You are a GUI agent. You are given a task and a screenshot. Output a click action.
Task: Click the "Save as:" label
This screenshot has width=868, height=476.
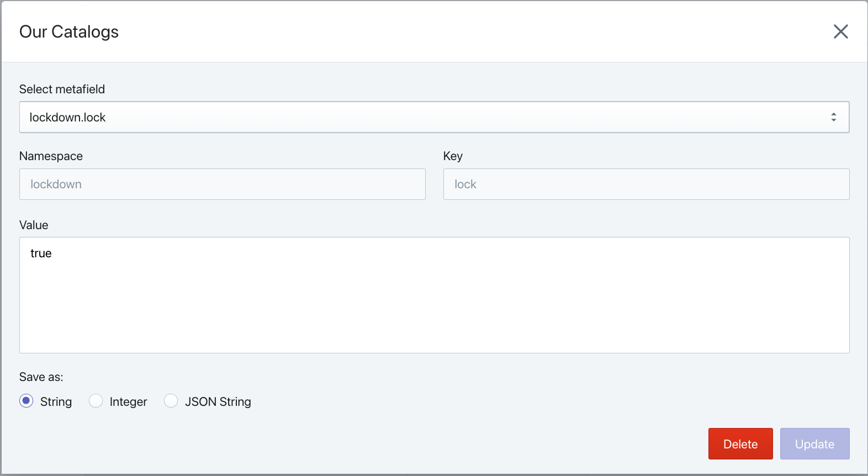tap(41, 377)
